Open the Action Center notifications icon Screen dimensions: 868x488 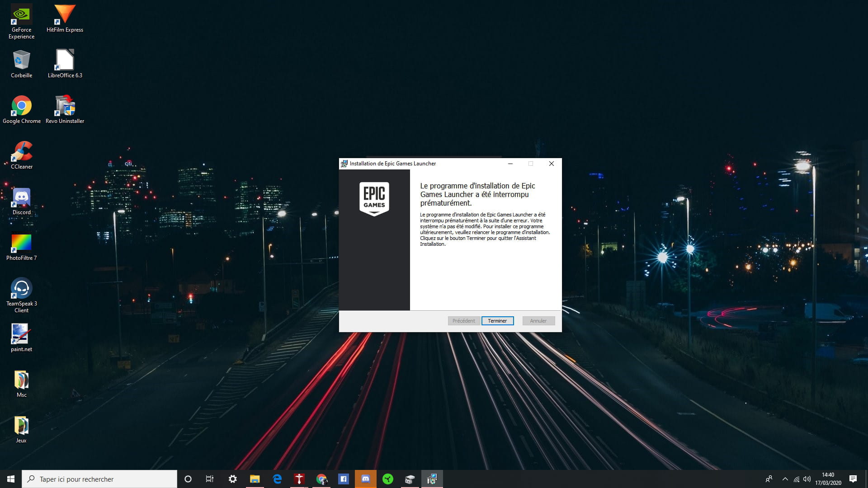point(853,479)
